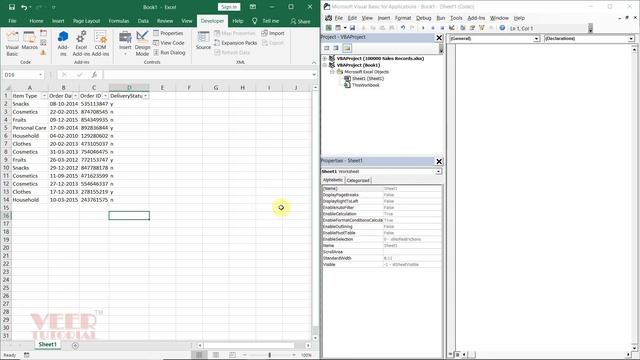Open the Tools menu in VBA editor
The width and height of the screenshot is (640, 360).
tap(456, 18)
